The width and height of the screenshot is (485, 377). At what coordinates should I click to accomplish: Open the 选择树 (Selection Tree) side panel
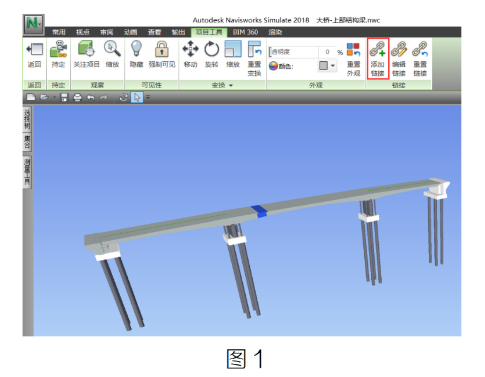pyautogui.click(x=27, y=119)
